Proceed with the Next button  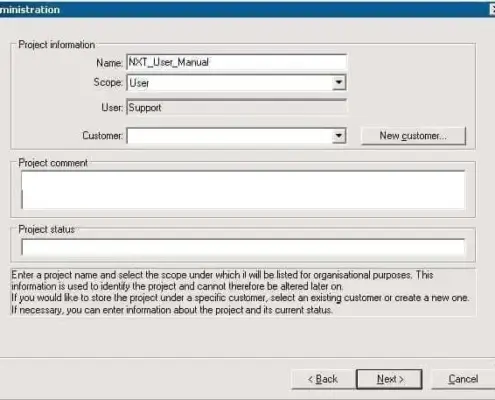389,379
